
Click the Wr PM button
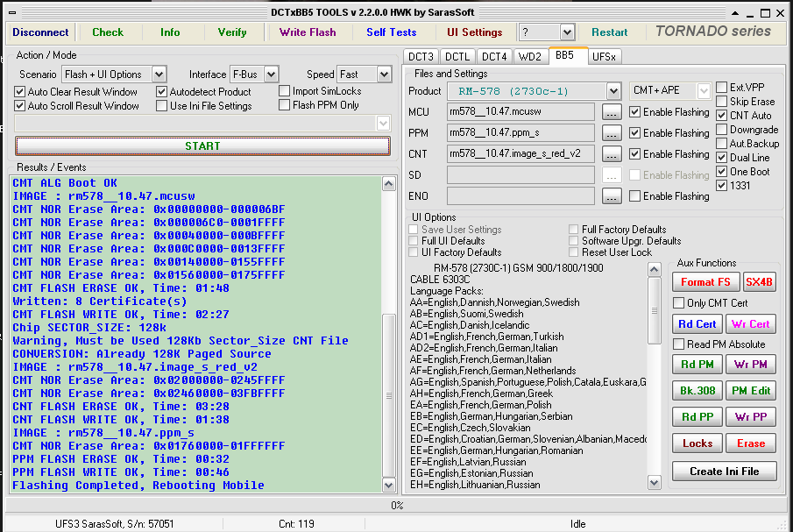pos(751,365)
